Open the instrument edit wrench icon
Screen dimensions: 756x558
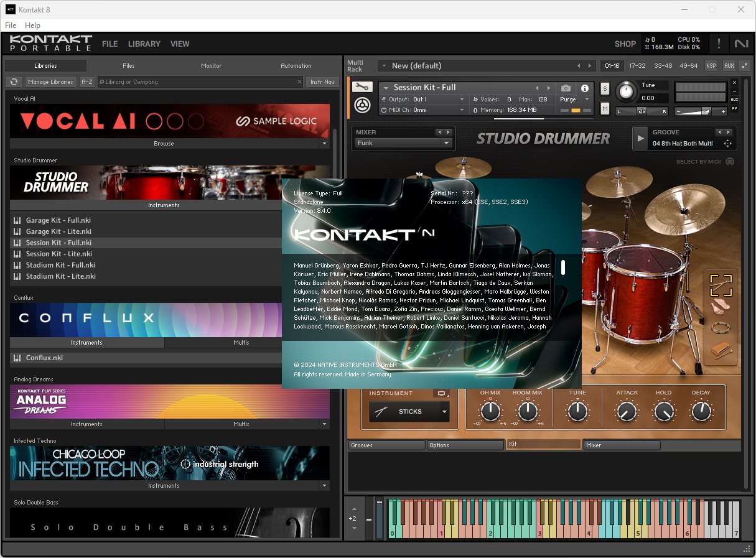(362, 88)
